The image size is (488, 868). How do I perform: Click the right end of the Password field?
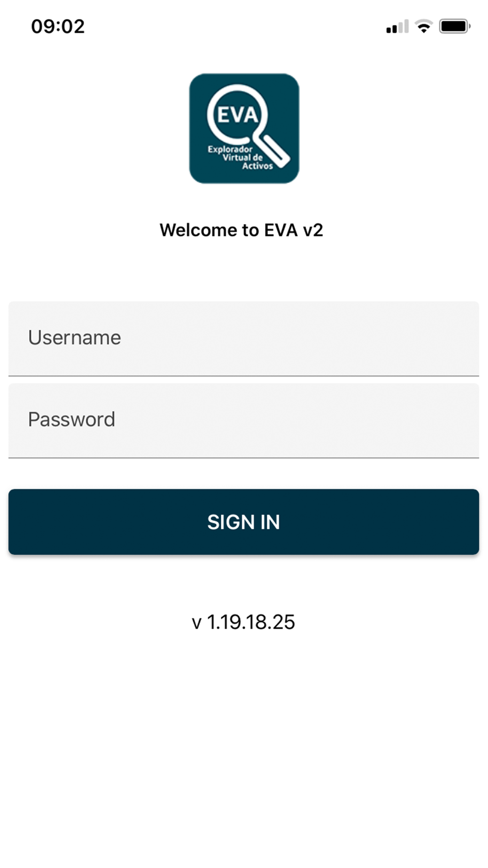coord(459,421)
